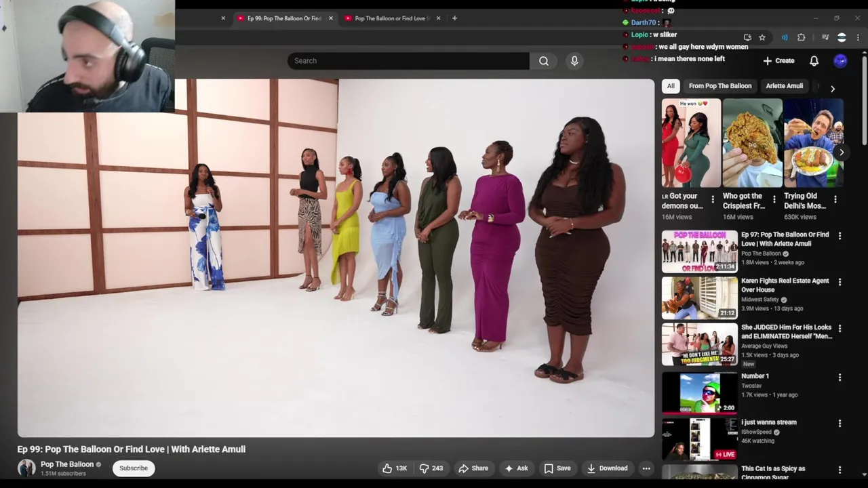Image resolution: width=868 pixels, height=488 pixels.
Task: Open options for Ep 97 video
Action: click(x=840, y=236)
